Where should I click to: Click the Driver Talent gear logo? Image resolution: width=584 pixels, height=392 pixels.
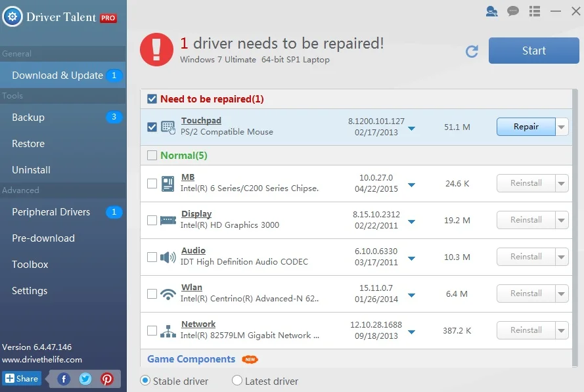coord(12,17)
